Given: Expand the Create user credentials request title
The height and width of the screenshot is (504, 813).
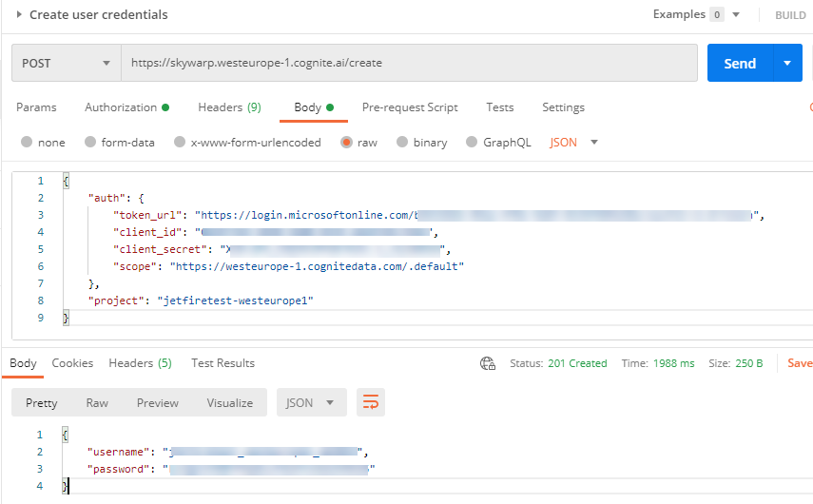Looking at the screenshot, I should click(x=19, y=14).
